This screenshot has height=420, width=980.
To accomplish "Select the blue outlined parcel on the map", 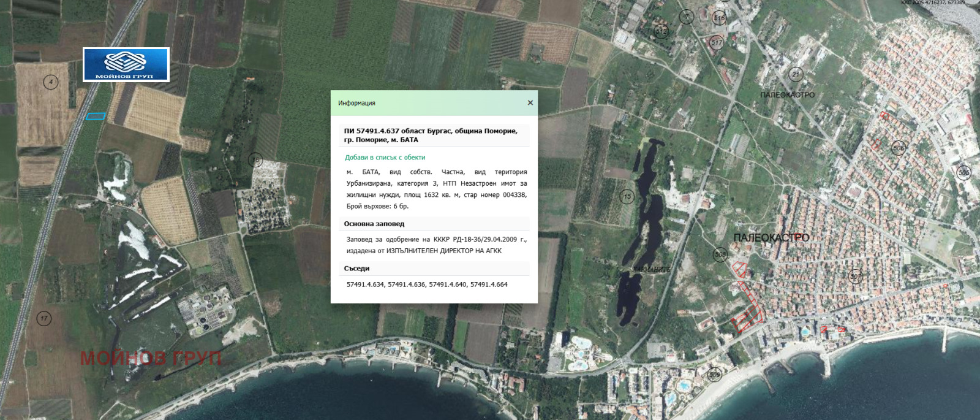I will [96, 116].
